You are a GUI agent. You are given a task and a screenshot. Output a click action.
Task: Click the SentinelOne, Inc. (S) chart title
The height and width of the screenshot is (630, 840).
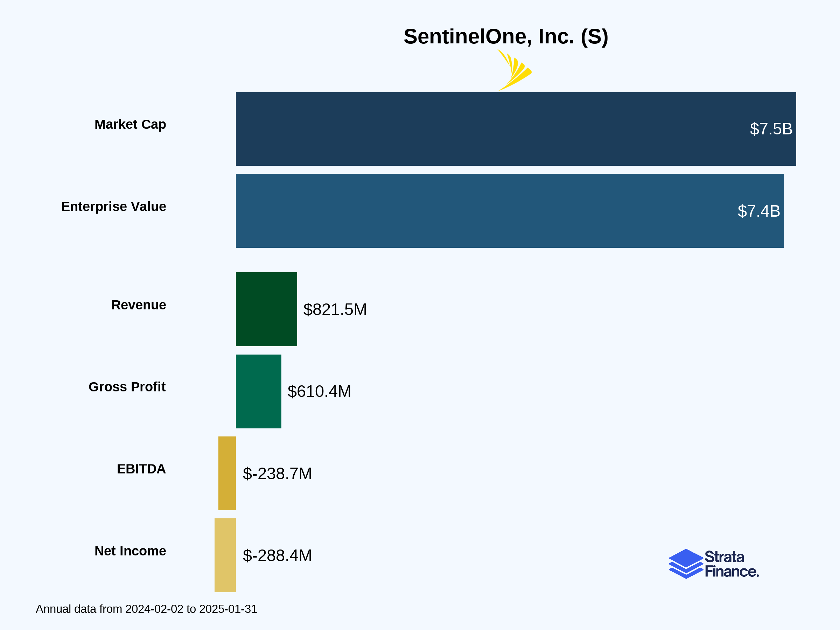point(505,36)
